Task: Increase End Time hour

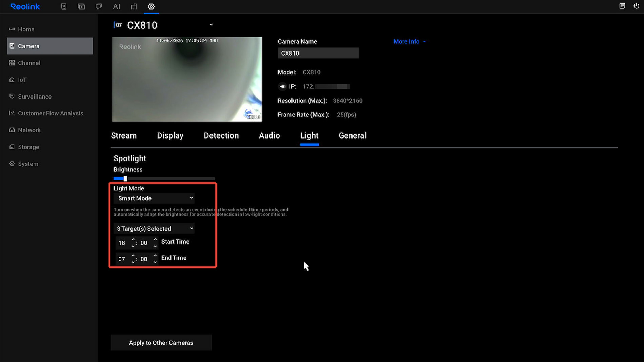Action: (133, 255)
